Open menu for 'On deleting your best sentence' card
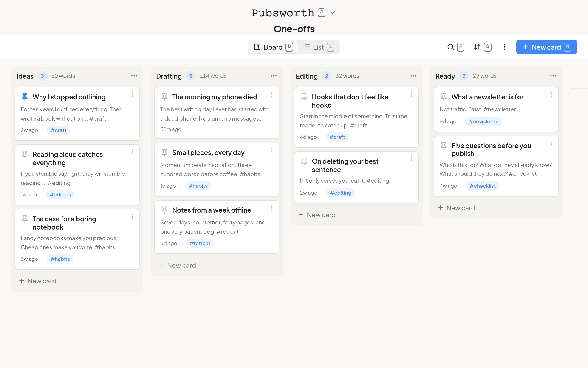Image resolution: width=588 pixels, height=368 pixels. 411,159
